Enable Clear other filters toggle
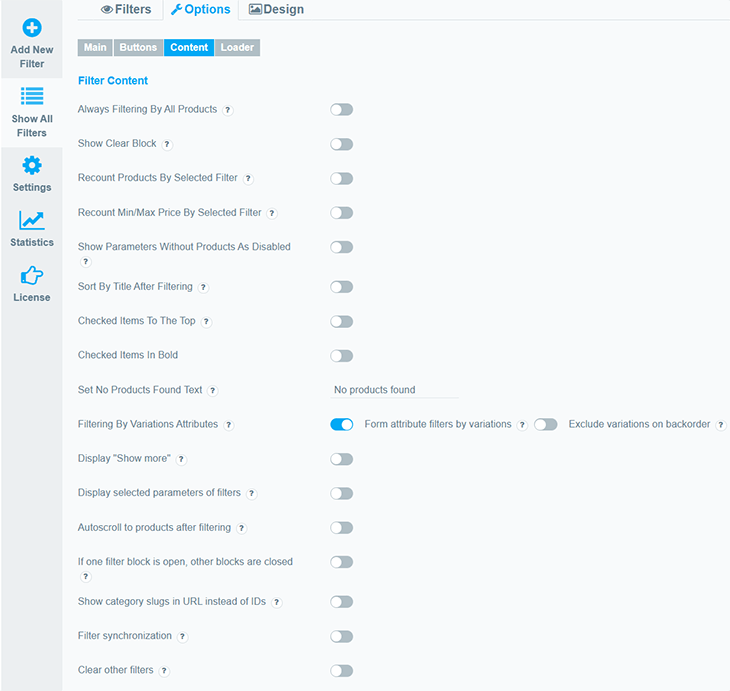730x691 pixels. (x=342, y=671)
